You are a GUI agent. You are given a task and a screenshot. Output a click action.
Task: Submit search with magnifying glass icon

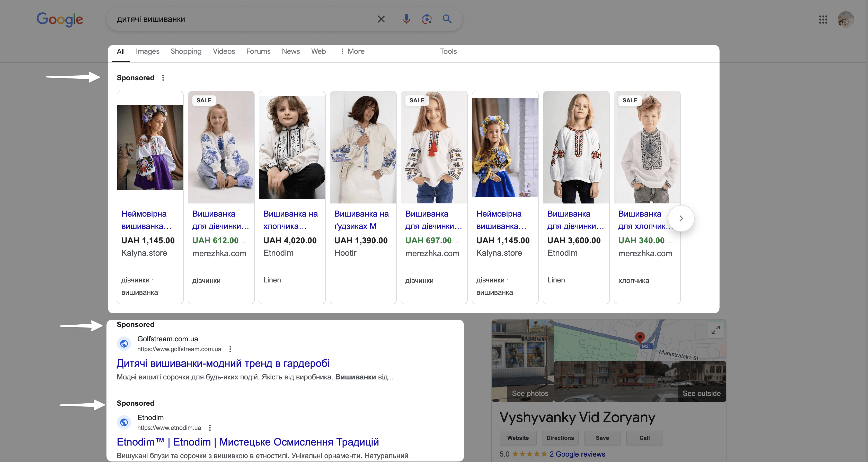447,19
